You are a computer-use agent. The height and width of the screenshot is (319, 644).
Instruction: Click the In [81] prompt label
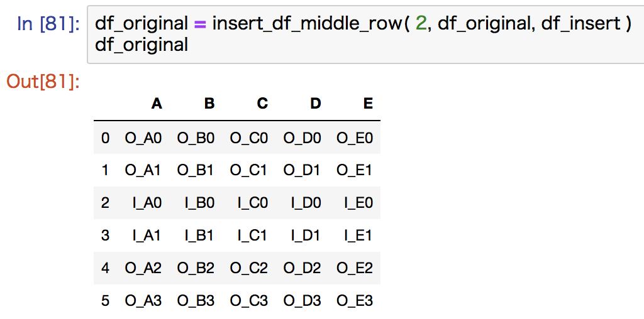tap(48, 24)
